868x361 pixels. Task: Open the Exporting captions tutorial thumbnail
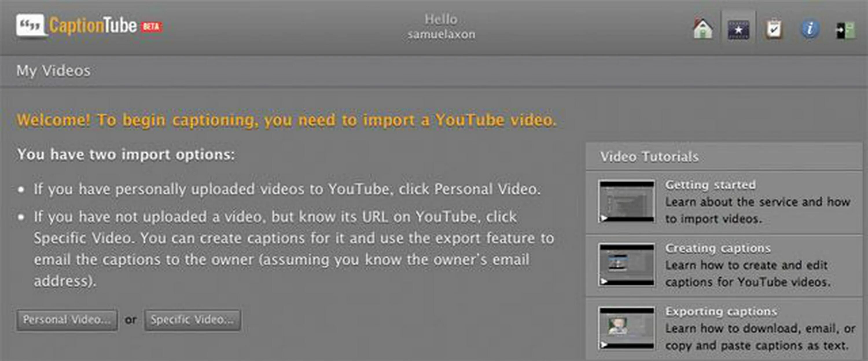tap(627, 328)
